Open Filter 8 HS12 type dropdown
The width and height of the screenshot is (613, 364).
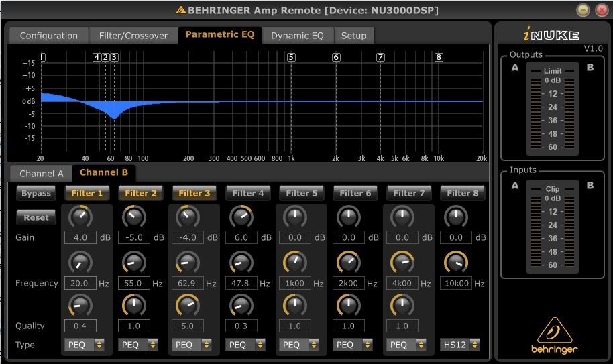[x=460, y=345]
